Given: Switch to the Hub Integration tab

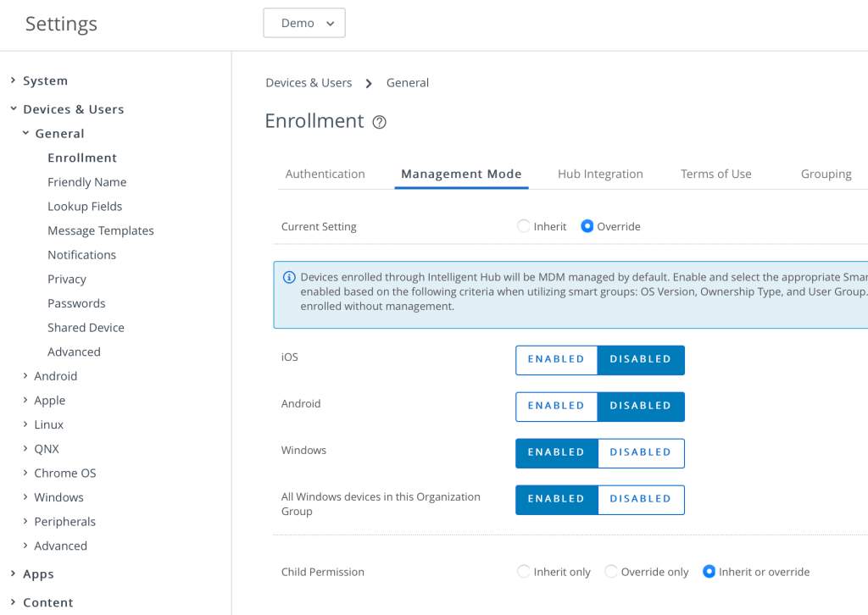Looking at the screenshot, I should click(x=600, y=174).
